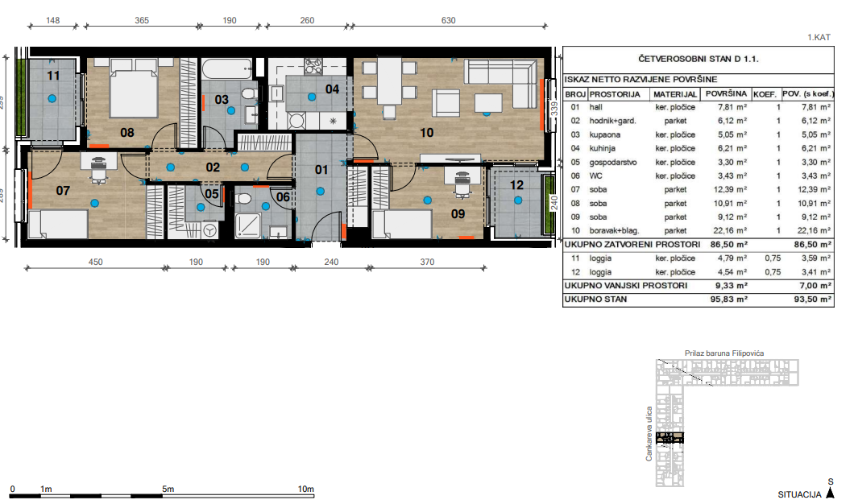Screen dimensions: 854x504
Task: Click the 0–10m scale bar
Action: 162,496
